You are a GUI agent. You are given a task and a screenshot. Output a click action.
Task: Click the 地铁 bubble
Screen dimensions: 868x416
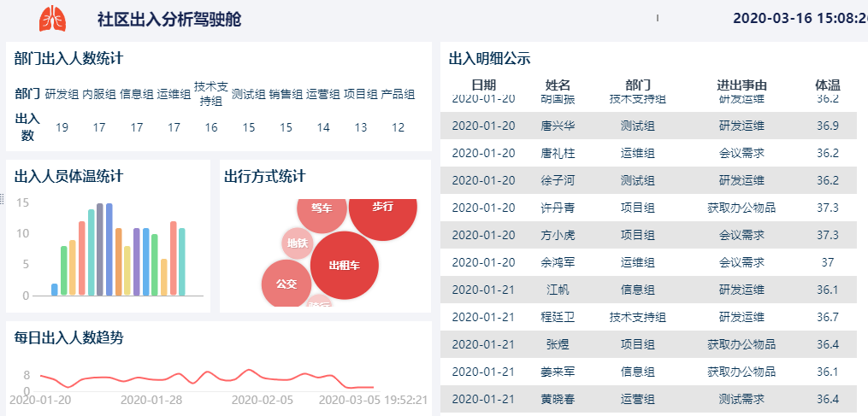coord(298,243)
